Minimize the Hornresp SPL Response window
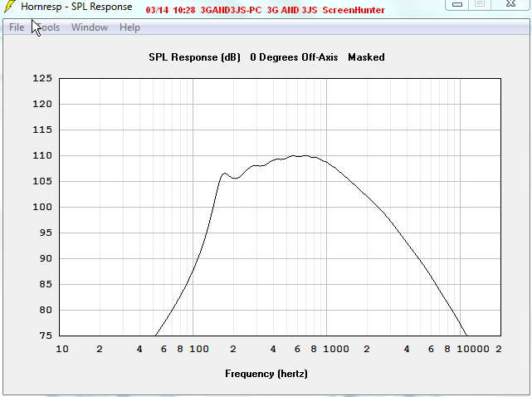This screenshot has height=397, width=532. (x=457, y=4)
